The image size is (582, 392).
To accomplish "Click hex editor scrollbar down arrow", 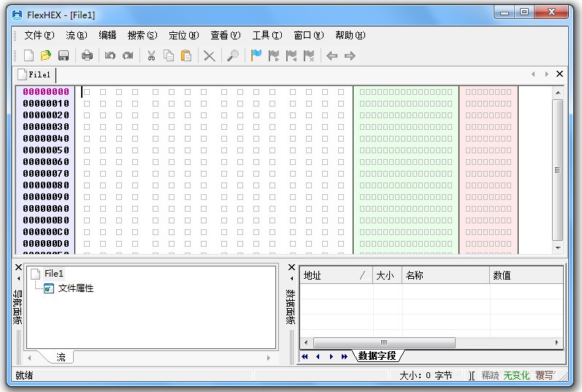I will [558, 247].
